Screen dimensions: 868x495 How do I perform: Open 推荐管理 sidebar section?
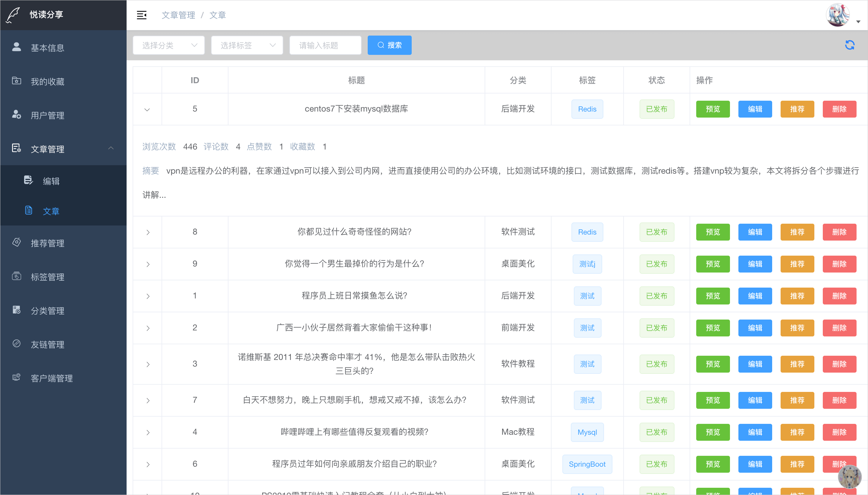click(x=47, y=243)
